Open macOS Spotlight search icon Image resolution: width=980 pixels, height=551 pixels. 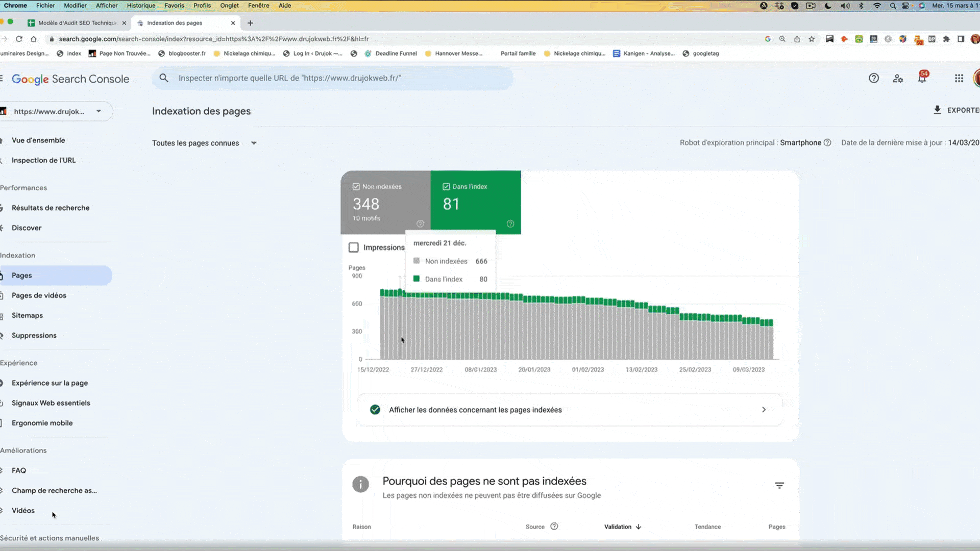(893, 6)
